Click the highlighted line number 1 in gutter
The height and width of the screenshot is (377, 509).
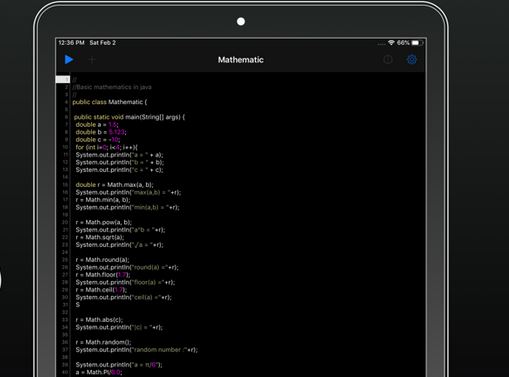(63, 79)
